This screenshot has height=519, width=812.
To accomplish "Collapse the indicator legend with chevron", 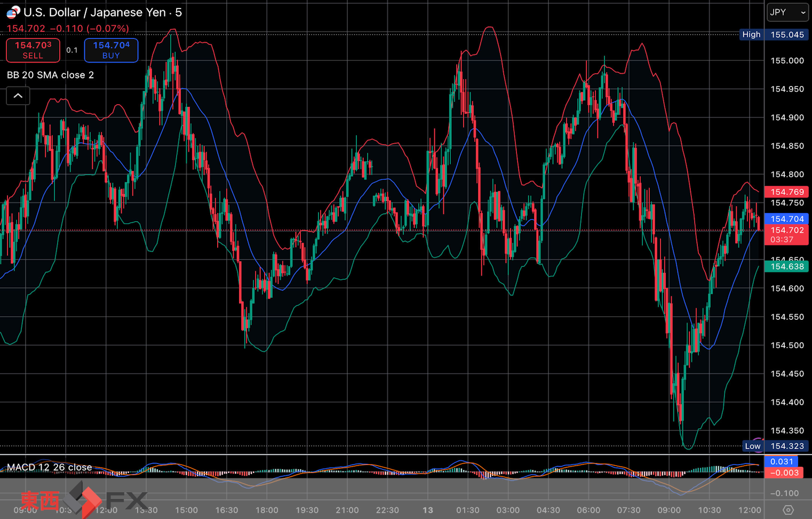I will pyautogui.click(x=18, y=96).
